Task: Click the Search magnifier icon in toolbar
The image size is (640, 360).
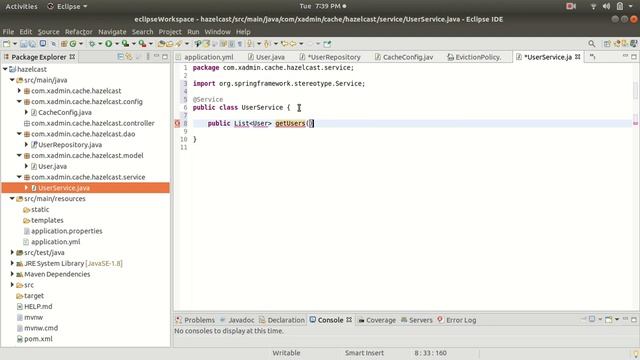Action: coord(591,44)
